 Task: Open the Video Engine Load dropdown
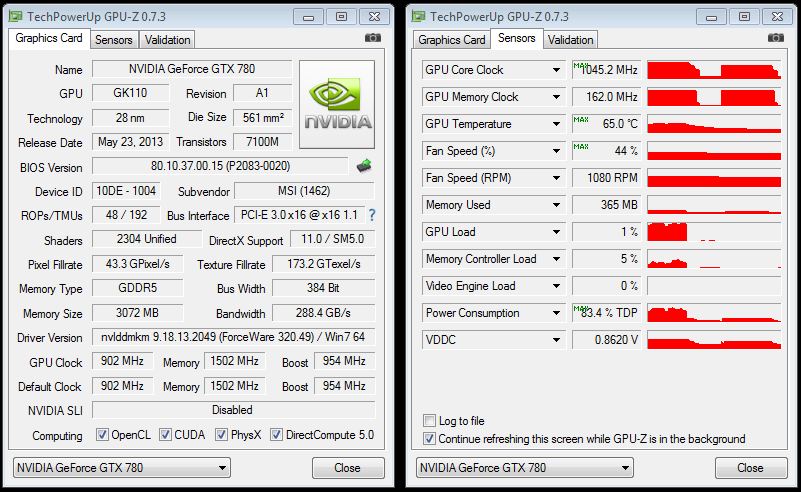pos(556,286)
